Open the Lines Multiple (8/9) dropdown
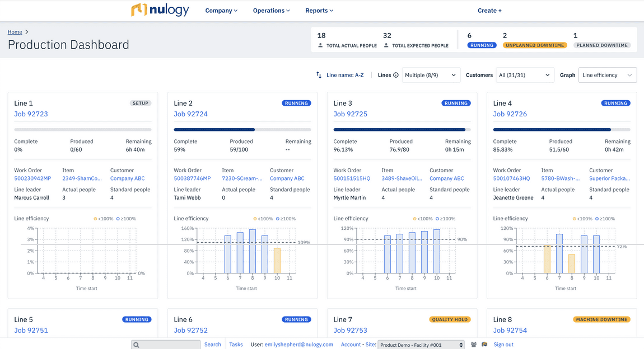644x349 pixels. [431, 74]
